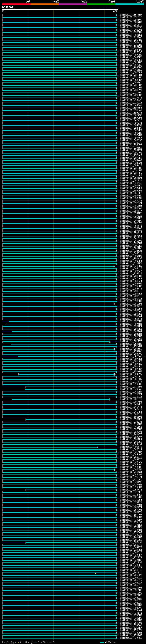Select hit label UniRef100_Q8LJT7
Screen dimensions: 146x644
pos(131,399)
